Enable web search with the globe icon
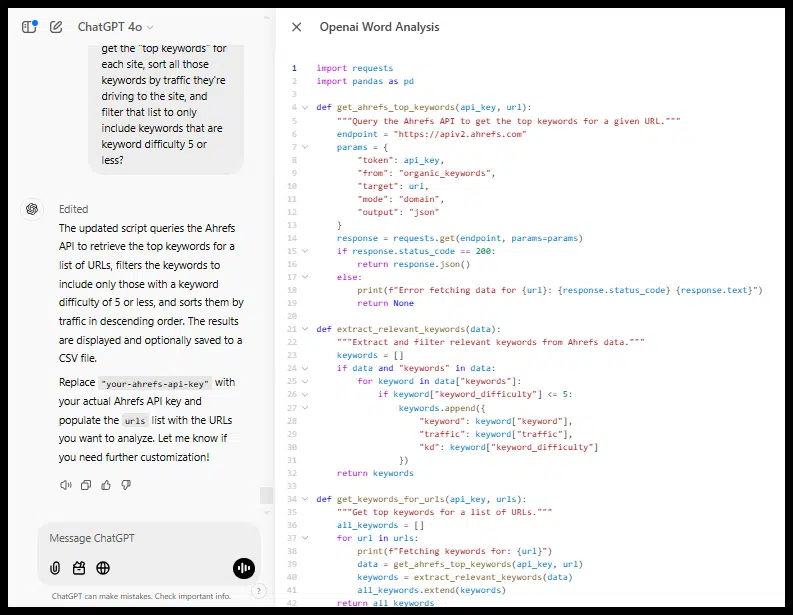The height and width of the screenshot is (615, 793). (103, 568)
